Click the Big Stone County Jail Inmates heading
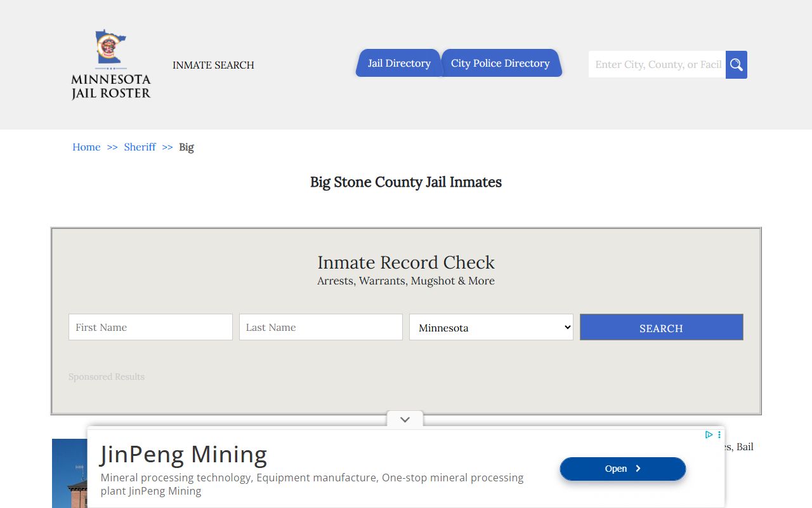This screenshot has height=508, width=812. click(x=406, y=182)
